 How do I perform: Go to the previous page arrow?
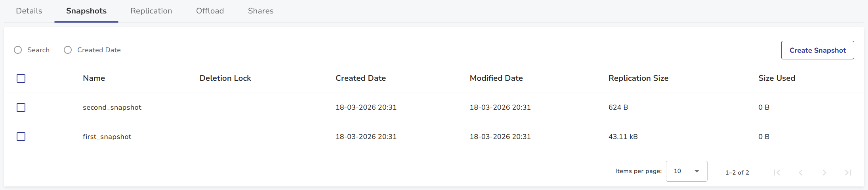pos(801,172)
